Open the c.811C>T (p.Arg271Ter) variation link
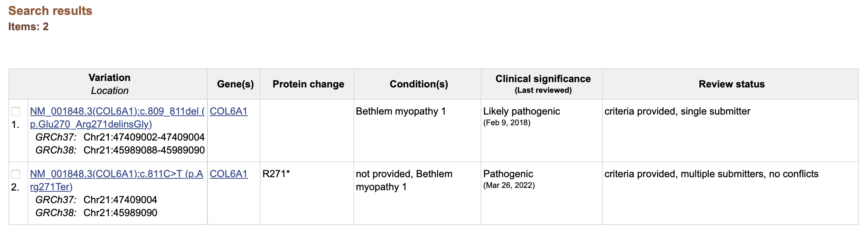Image resolution: width=868 pixels, height=236 pixels. point(117,180)
